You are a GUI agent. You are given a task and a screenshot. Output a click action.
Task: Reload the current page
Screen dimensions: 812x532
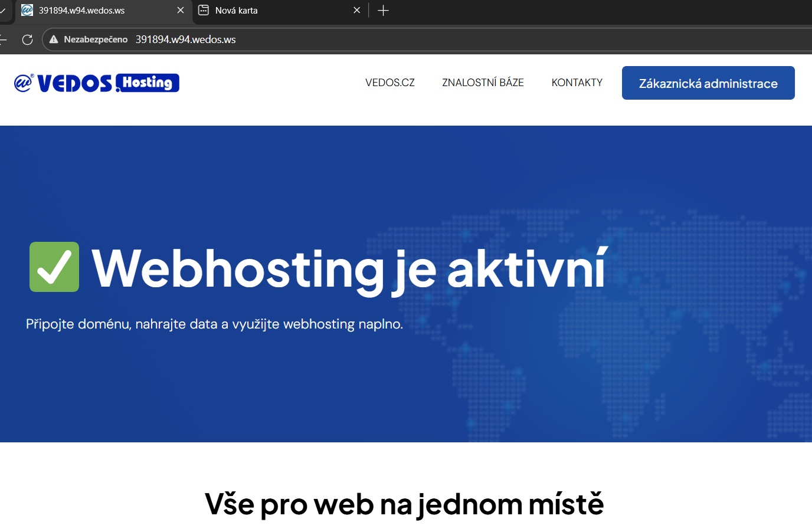[x=27, y=40]
